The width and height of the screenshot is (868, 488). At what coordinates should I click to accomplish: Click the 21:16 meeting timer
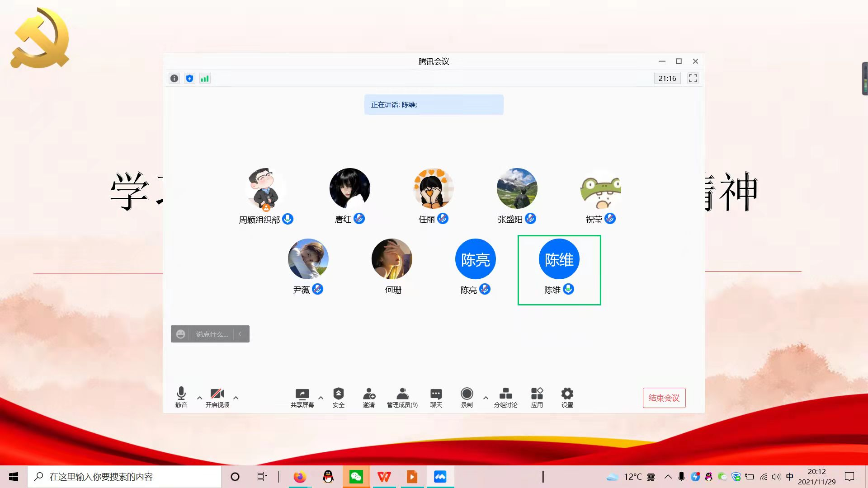pos(667,78)
